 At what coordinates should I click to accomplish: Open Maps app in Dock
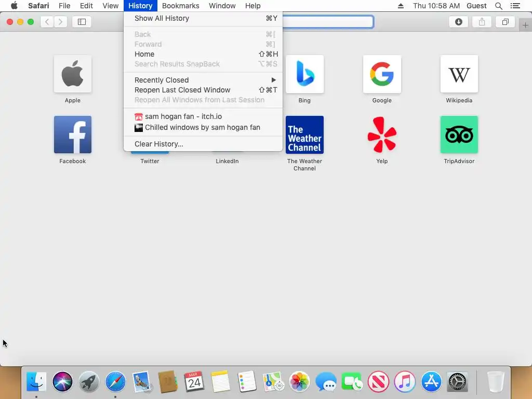pyautogui.click(x=273, y=381)
